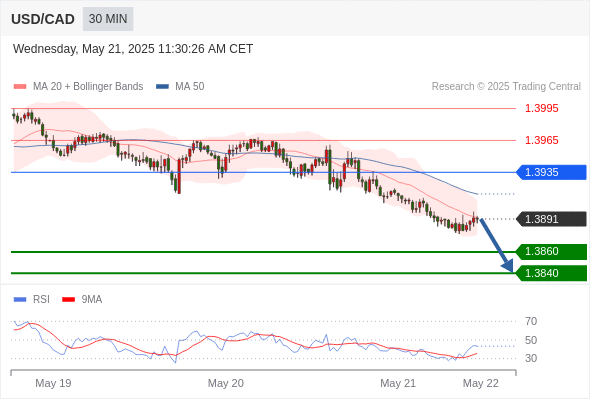590x400 pixels.
Task: Click the USD/CAD pair title
Action: [x=43, y=19]
